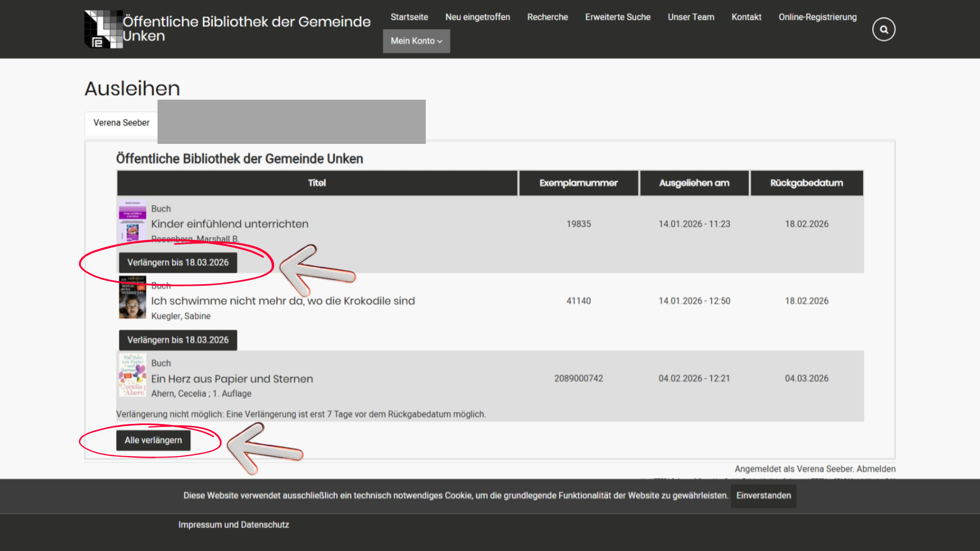Click the library logo icon

tap(103, 29)
